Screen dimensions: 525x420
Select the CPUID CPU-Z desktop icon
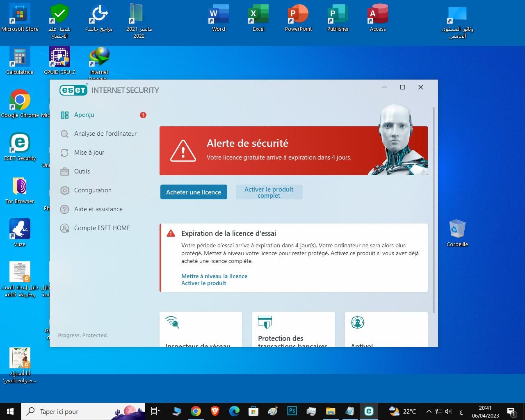pyautogui.click(x=59, y=61)
